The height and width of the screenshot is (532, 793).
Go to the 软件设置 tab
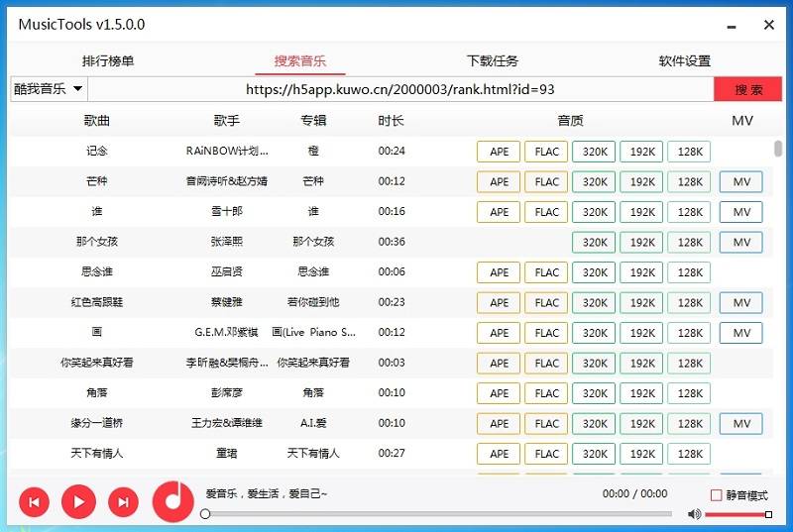click(684, 61)
